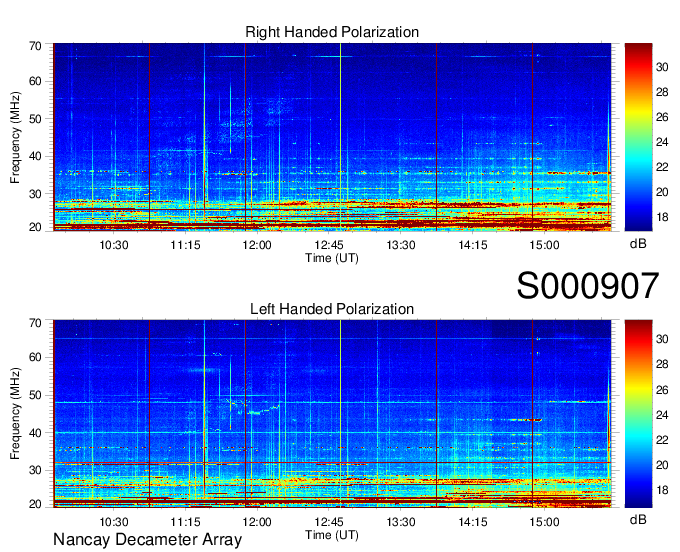Click the S000907 identifier label

click(x=588, y=286)
